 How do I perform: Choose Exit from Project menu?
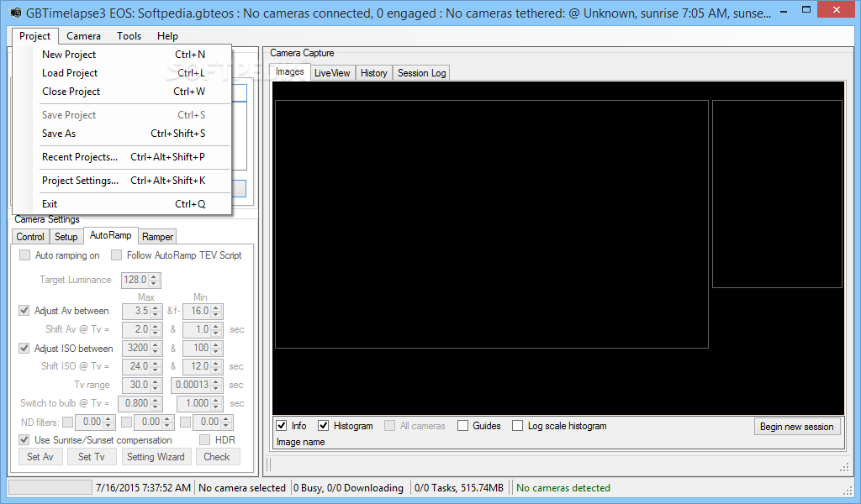(x=124, y=204)
